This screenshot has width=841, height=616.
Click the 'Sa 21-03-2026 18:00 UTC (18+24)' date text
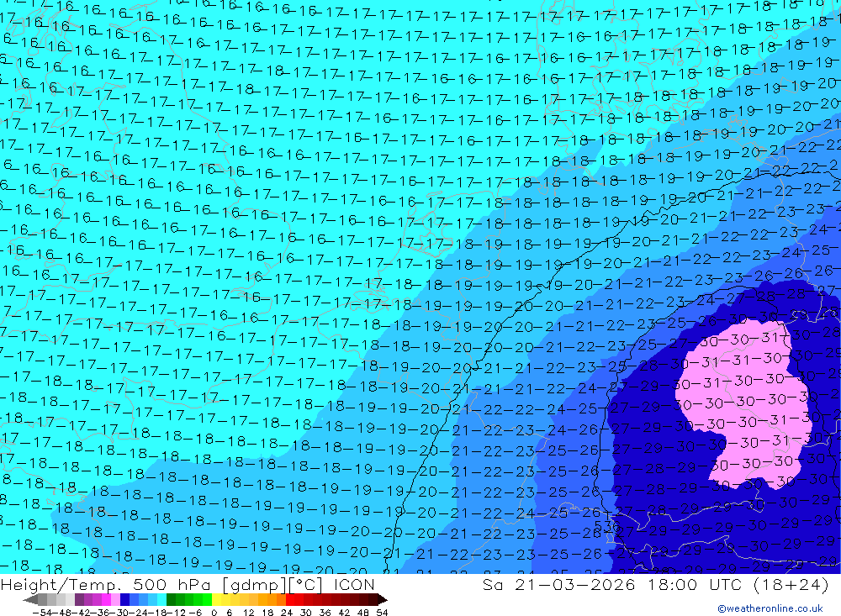(x=655, y=585)
